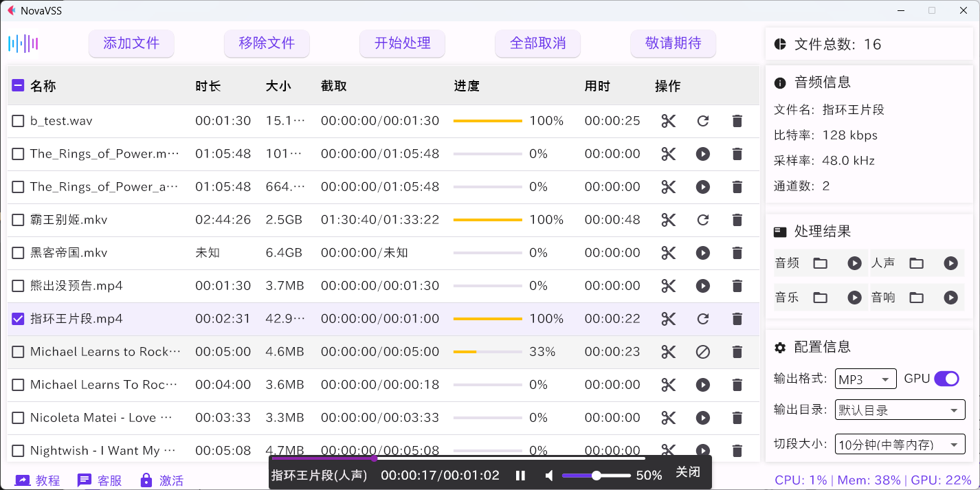The width and height of the screenshot is (980, 490).
Task: Mute the player speaker icon
Action: pos(548,476)
